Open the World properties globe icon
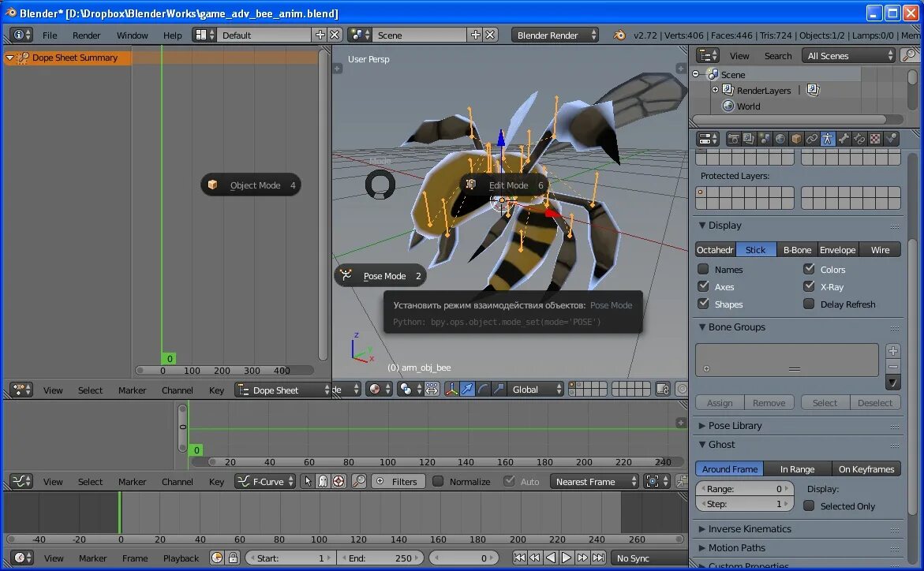This screenshot has height=571, width=924. [780, 139]
